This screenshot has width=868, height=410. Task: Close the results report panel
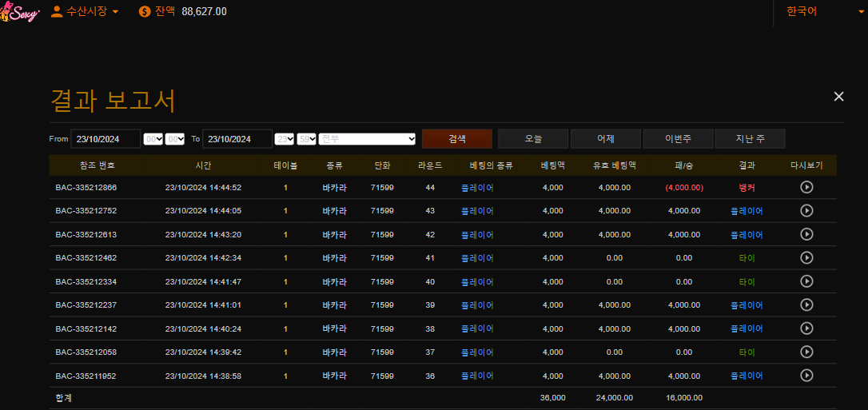[838, 97]
